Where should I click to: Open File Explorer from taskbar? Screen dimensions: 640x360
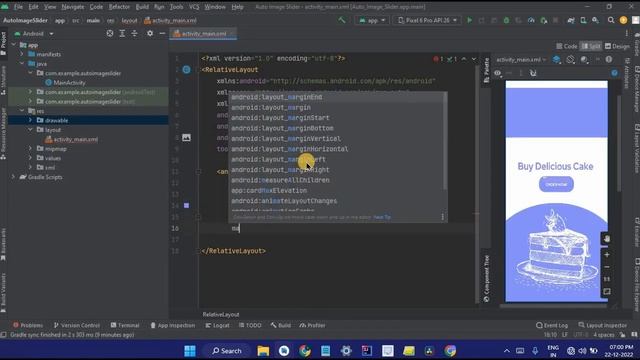click(x=263, y=351)
